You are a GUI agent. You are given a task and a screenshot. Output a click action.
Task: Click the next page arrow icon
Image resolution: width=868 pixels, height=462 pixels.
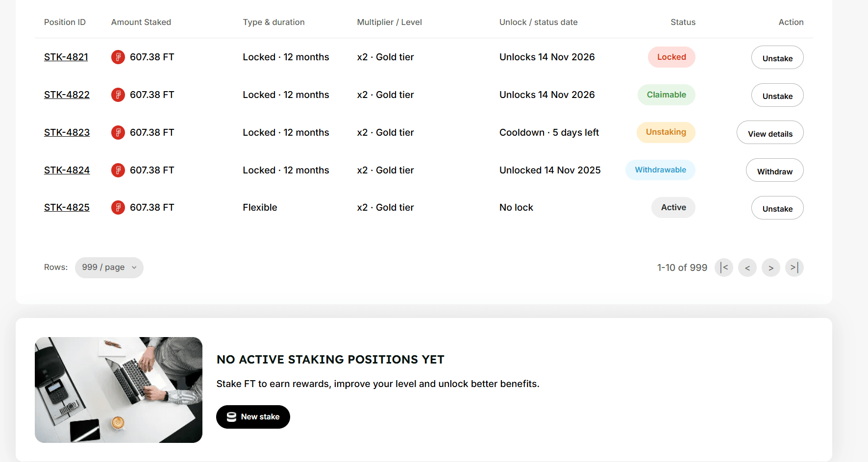[770, 267]
